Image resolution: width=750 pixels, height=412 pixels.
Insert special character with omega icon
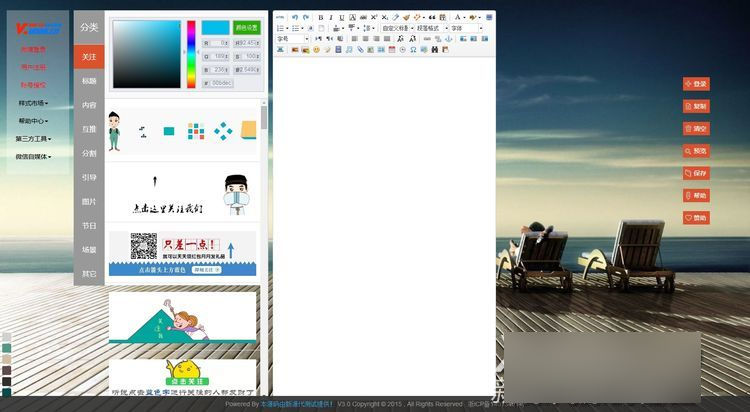pos(413,50)
